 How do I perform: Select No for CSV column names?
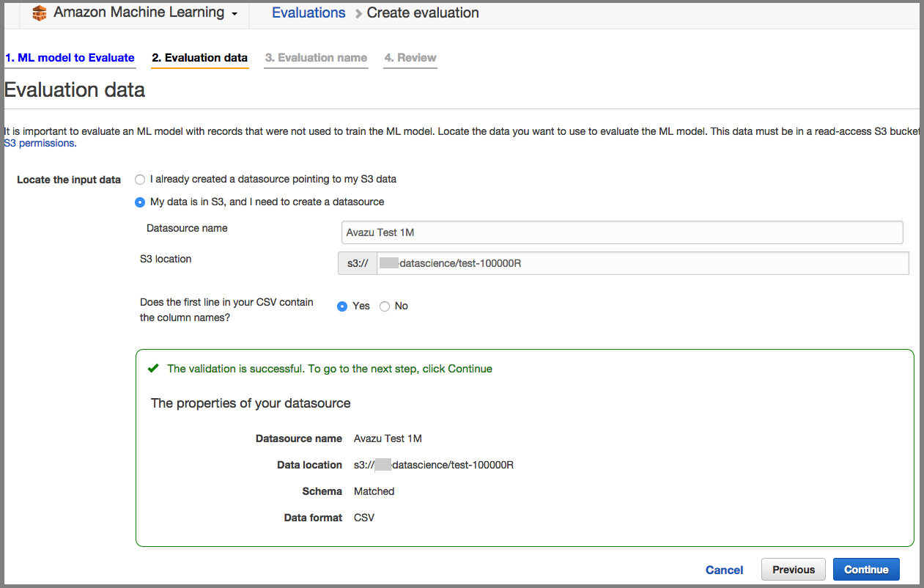[385, 306]
